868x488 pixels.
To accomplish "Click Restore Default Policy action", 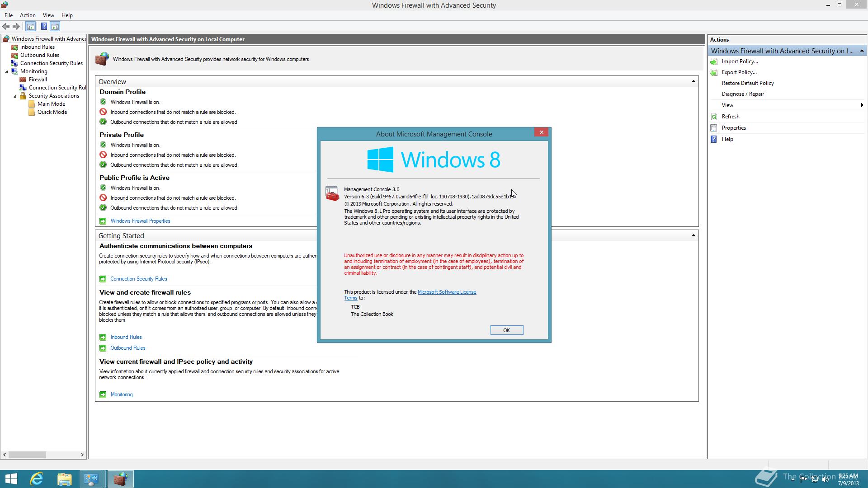I will click(748, 83).
